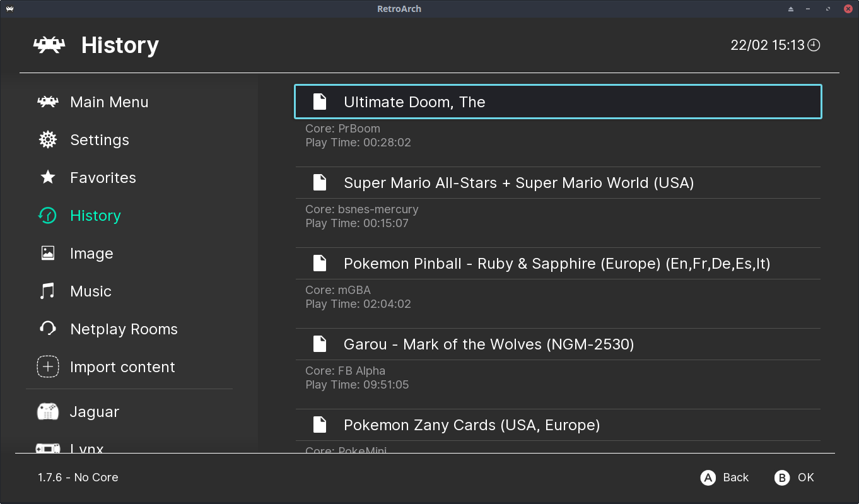
Task: Click the A button icon for Back
Action: (x=708, y=478)
